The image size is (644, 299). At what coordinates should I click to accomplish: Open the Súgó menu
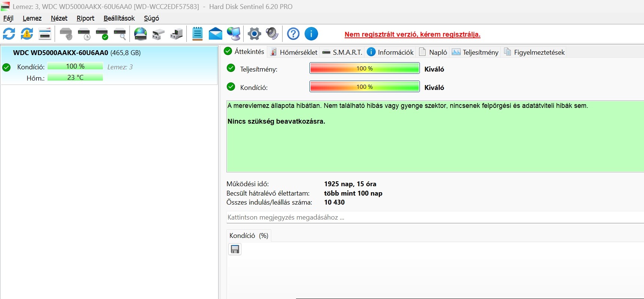[x=152, y=18]
